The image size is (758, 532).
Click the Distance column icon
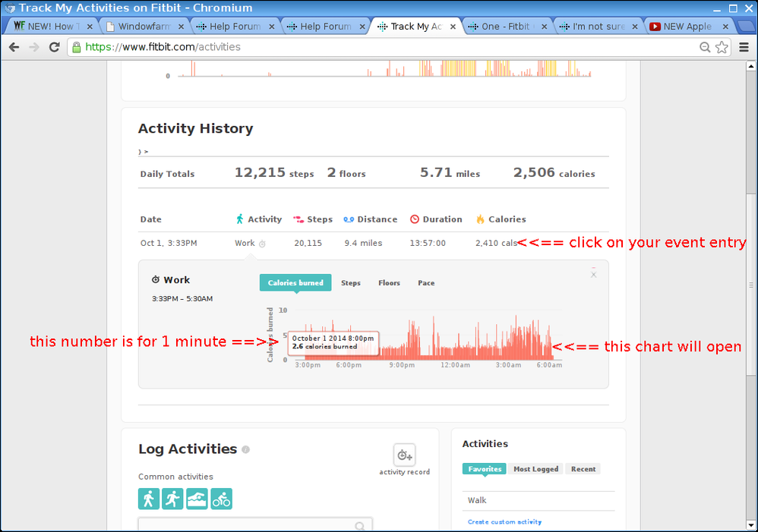pyautogui.click(x=349, y=219)
